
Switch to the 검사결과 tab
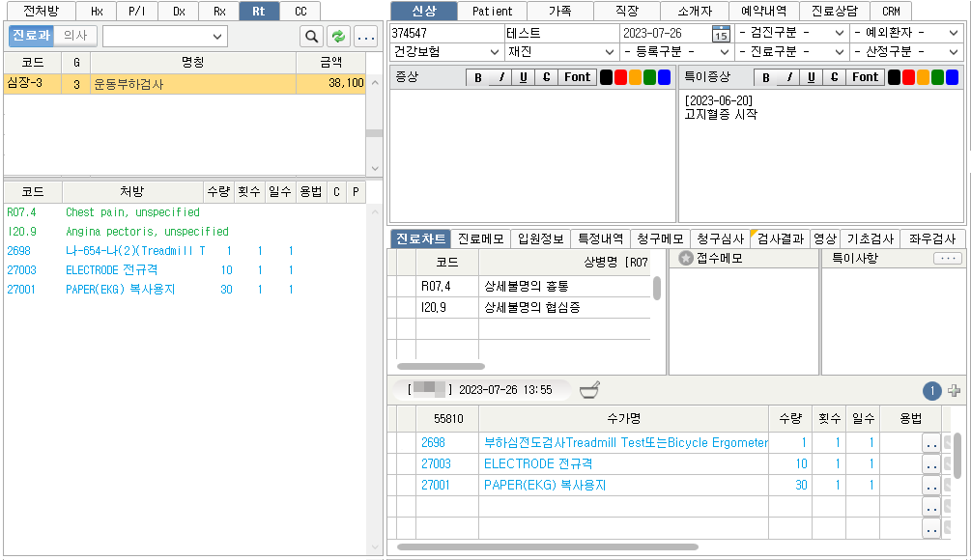tap(781, 238)
